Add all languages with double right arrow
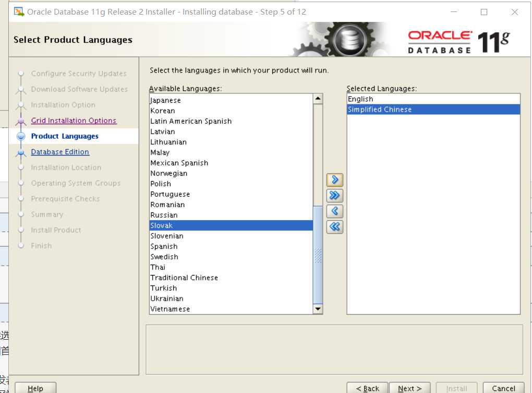 [334, 196]
